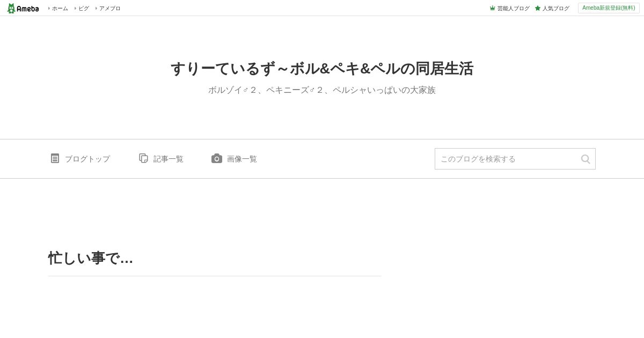Click the crown icon beside 芸能人ブログ
644x338 pixels.
492,8
